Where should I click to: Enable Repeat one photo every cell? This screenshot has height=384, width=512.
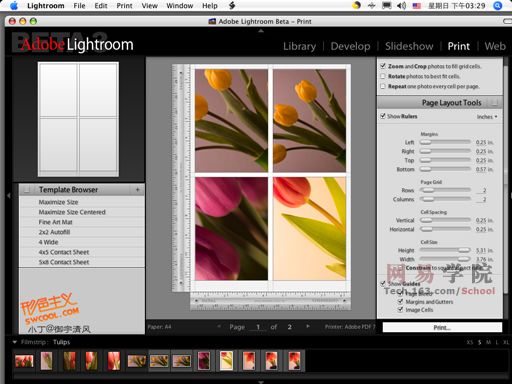point(383,86)
